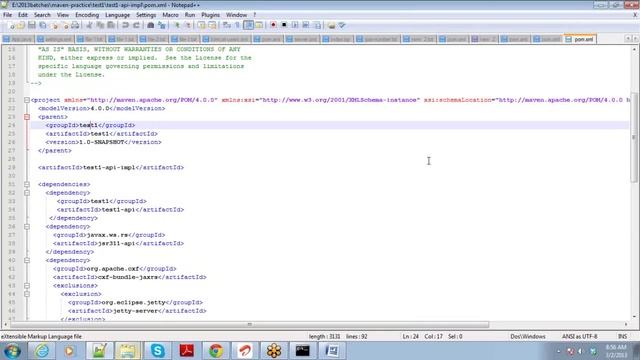Click the test1-api-impl artifactId line
Viewport: 640px width, 360px height.
pos(111,167)
